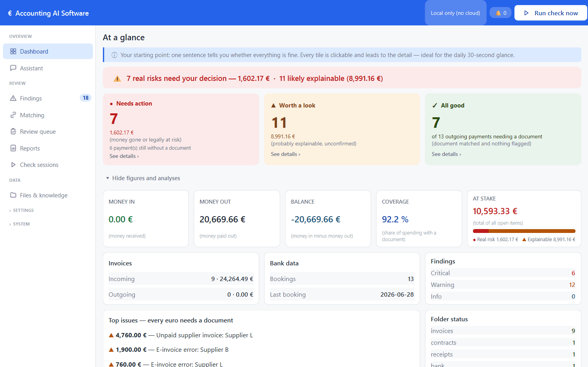This screenshot has height=367, width=588.
Task: Click the triangle icon beside Worth a look
Action: tap(273, 106)
